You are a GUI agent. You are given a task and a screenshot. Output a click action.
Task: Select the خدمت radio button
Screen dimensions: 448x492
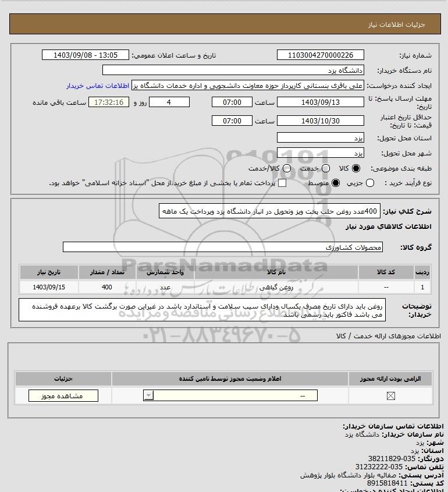[x=326, y=168]
